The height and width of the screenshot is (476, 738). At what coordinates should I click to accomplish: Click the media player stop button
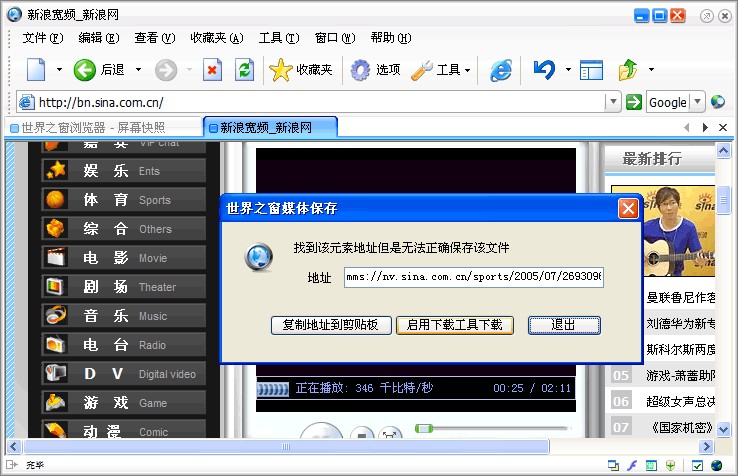[x=362, y=433]
